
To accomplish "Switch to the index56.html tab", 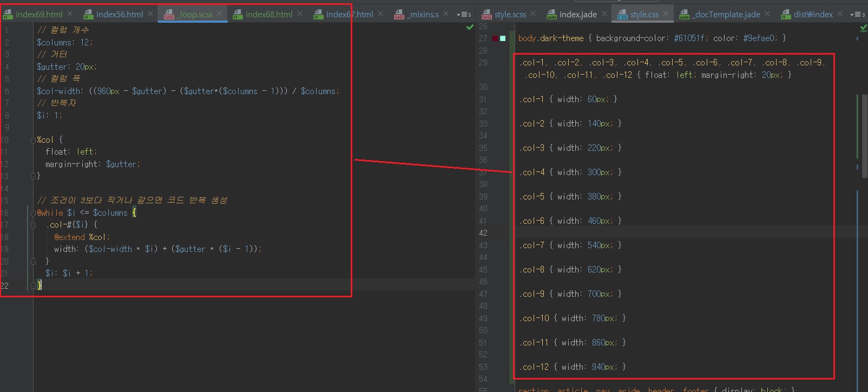I will 119,14.
